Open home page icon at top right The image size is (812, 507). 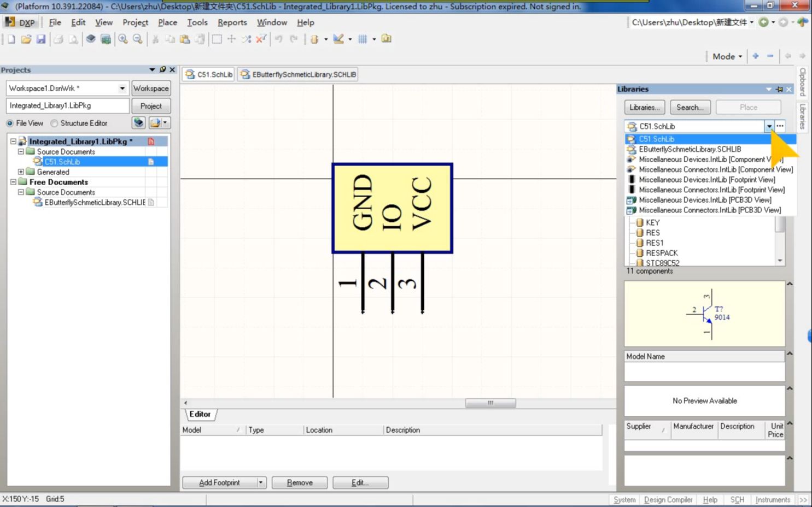point(802,22)
